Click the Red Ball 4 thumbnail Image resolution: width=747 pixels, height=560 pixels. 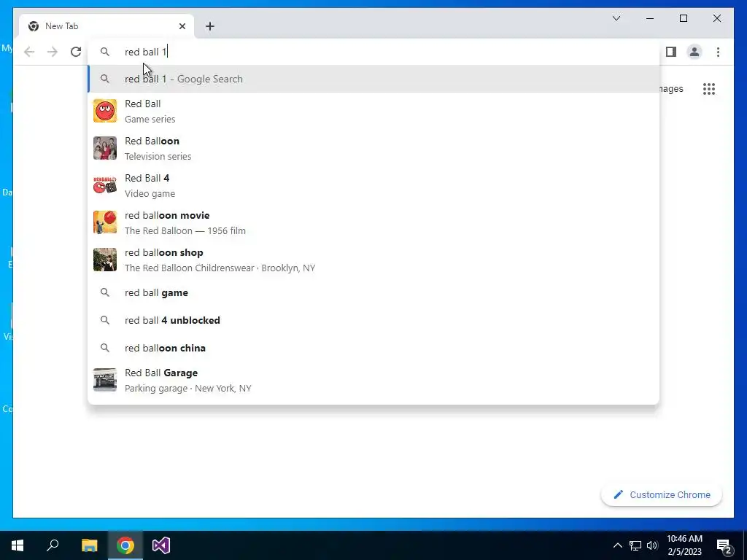pyautogui.click(x=105, y=185)
